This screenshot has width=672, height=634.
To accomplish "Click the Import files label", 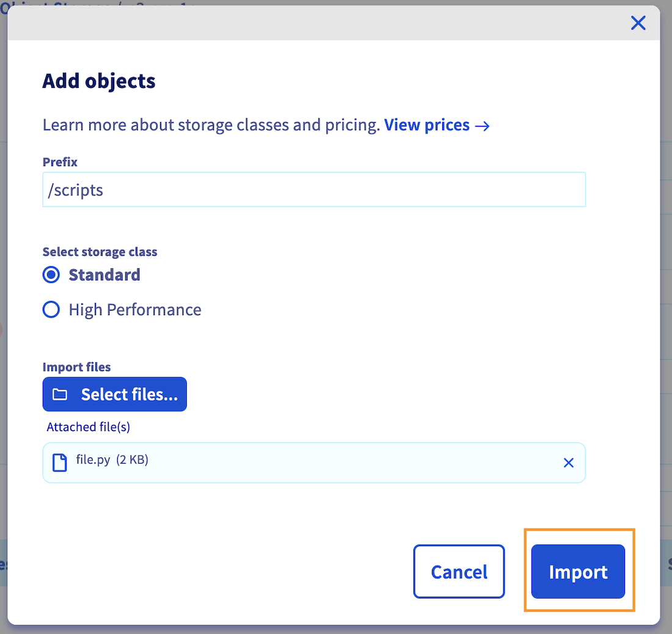I will [x=76, y=367].
